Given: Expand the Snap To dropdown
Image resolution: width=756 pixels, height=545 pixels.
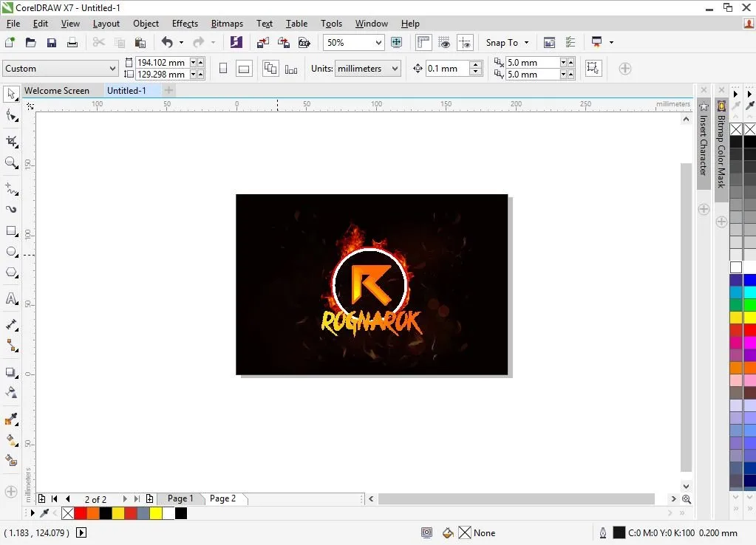Looking at the screenshot, I should click(526, 42).
